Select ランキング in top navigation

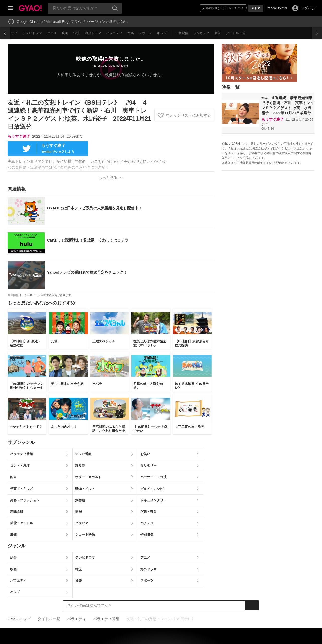pyautogui.click(x=201, y=33)
